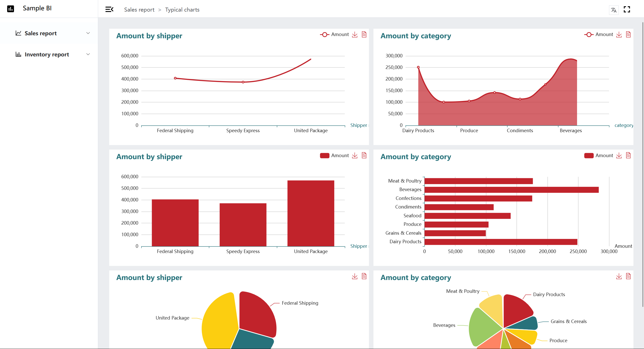
Task: Enter fullscreen mode via top-right icon
Action: point(627,10)
